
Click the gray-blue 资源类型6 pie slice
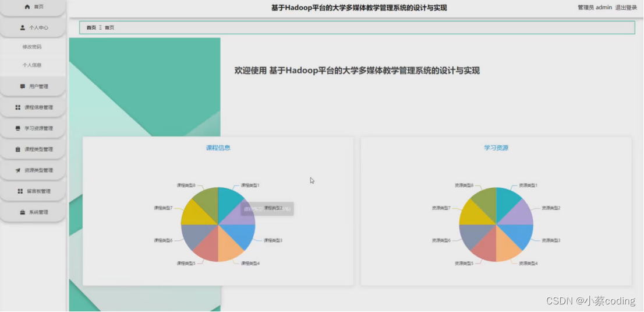pos(472,234)
